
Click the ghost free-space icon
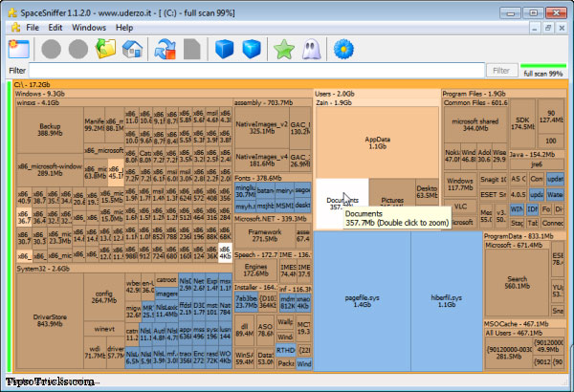coord(311,49)
